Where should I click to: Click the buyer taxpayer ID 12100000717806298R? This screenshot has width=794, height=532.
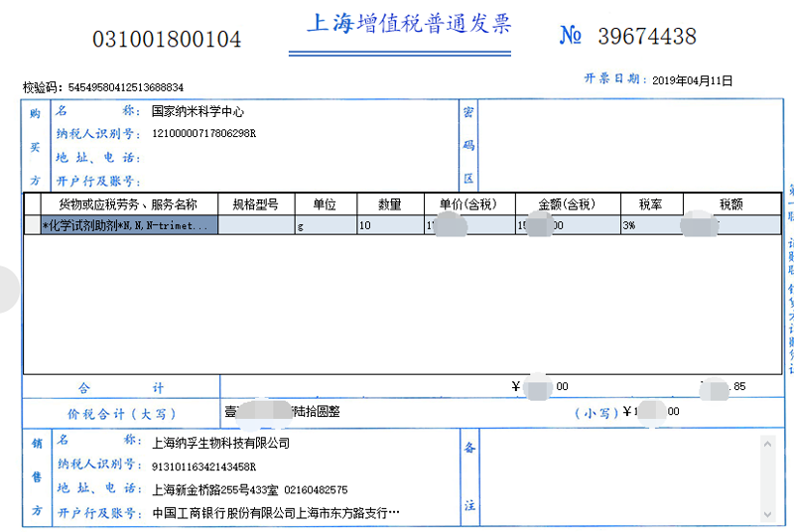click(203, 133)
